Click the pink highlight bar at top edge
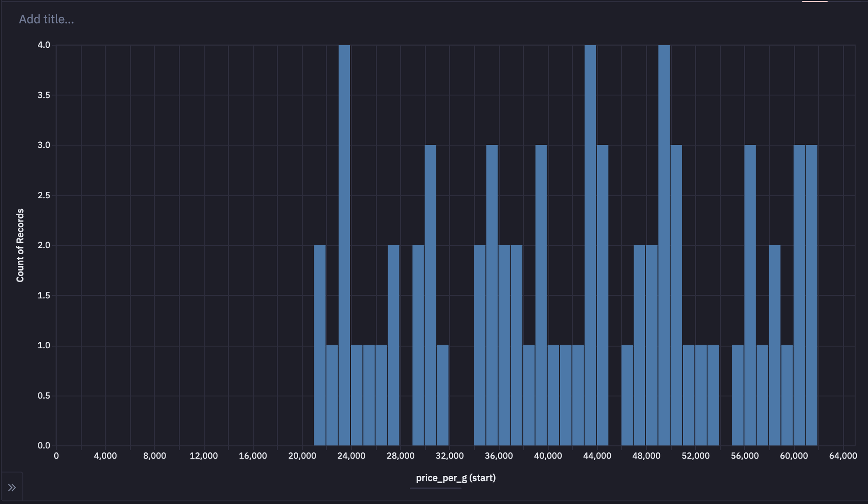 pyautogui.click(x=814, y=1)
